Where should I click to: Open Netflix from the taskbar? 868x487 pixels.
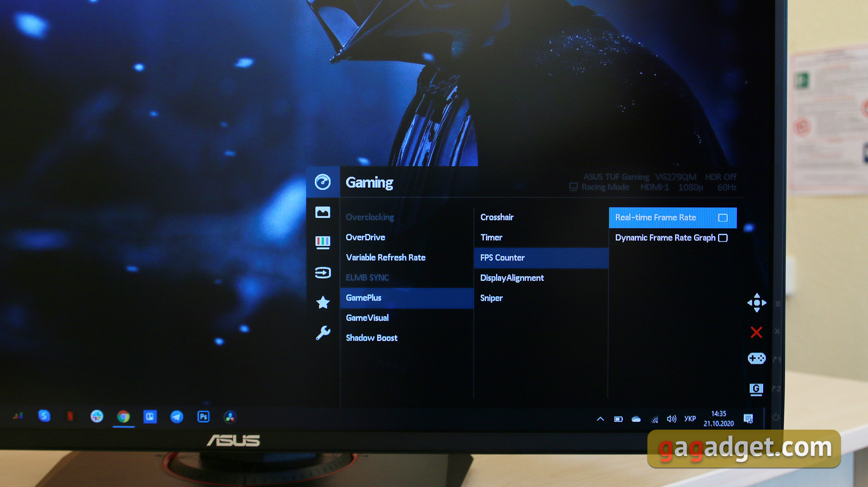70,416
